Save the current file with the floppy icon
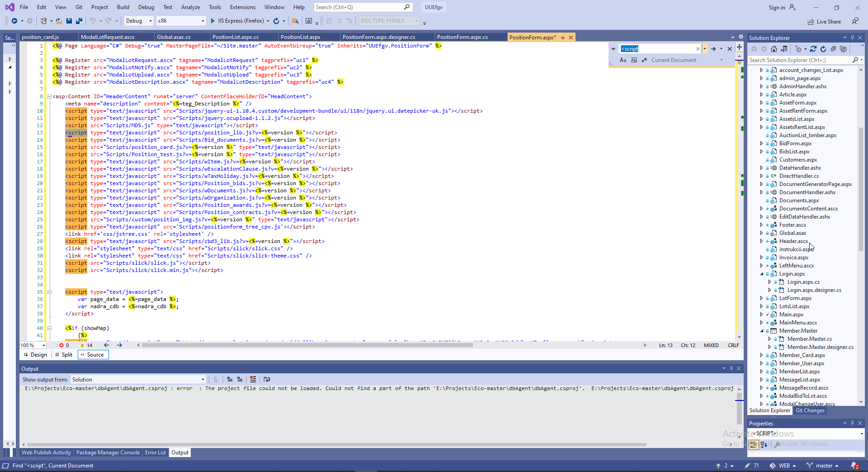 tap(69, 21)
